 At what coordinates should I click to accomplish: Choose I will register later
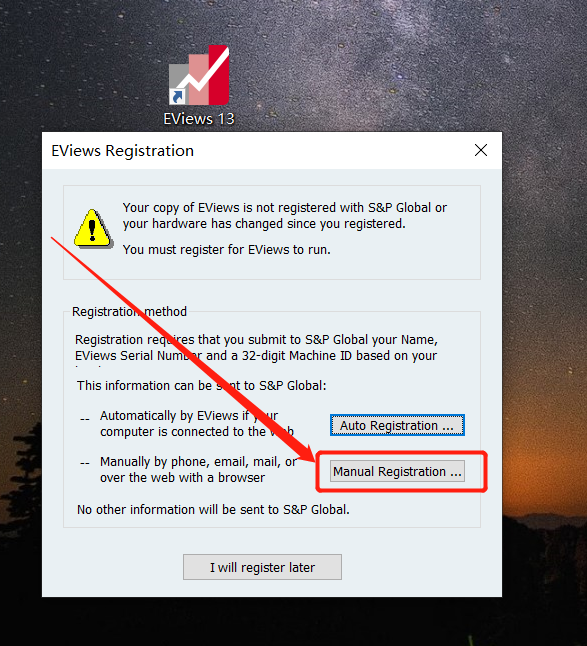(x=262, y=567)
